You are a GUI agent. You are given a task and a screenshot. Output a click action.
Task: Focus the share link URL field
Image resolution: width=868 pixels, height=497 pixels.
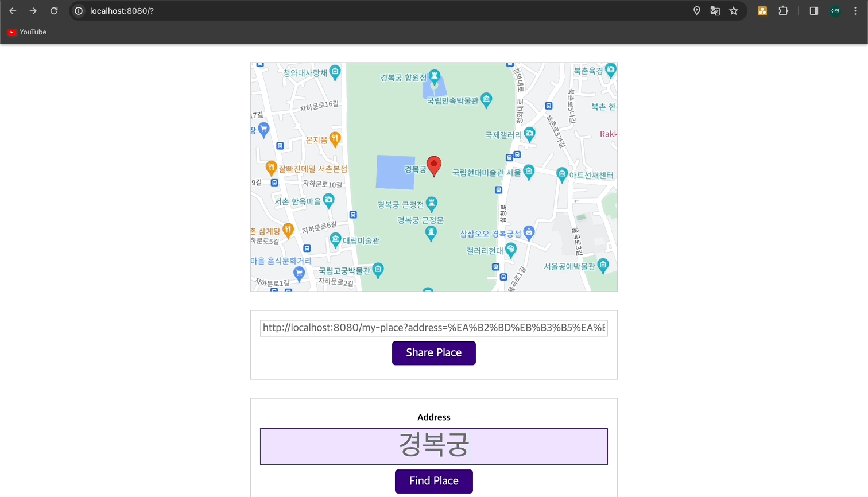click(434, 328)
